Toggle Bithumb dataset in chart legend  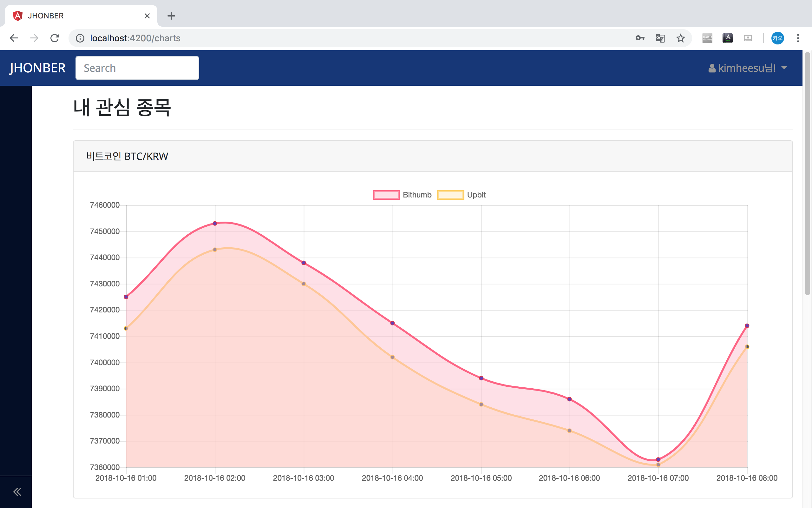click(402, 195)
